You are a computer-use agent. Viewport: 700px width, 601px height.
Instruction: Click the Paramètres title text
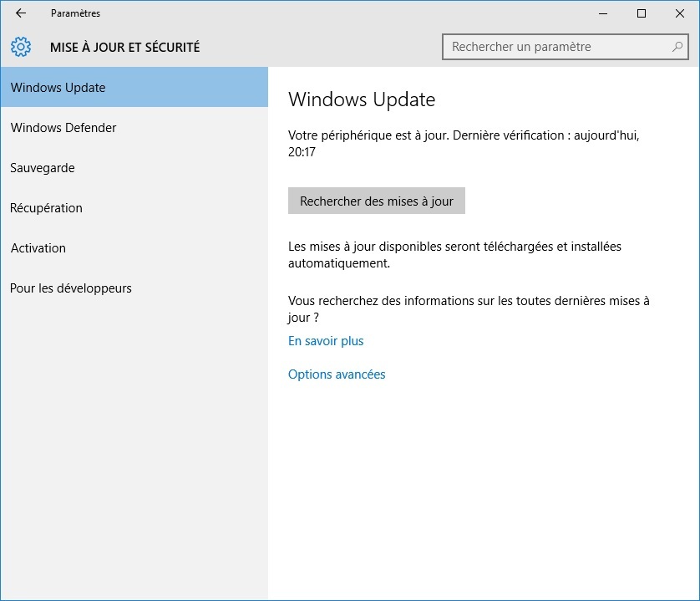75,13
